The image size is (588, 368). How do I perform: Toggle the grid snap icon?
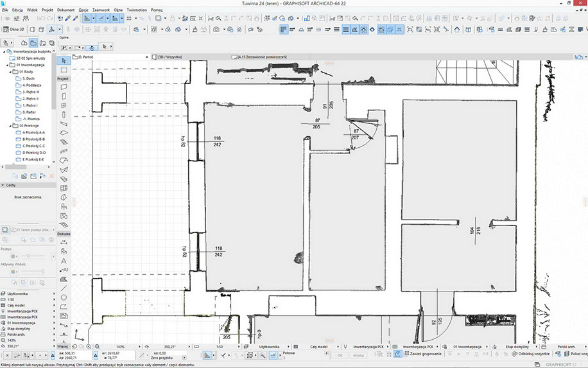pos(130,19)
